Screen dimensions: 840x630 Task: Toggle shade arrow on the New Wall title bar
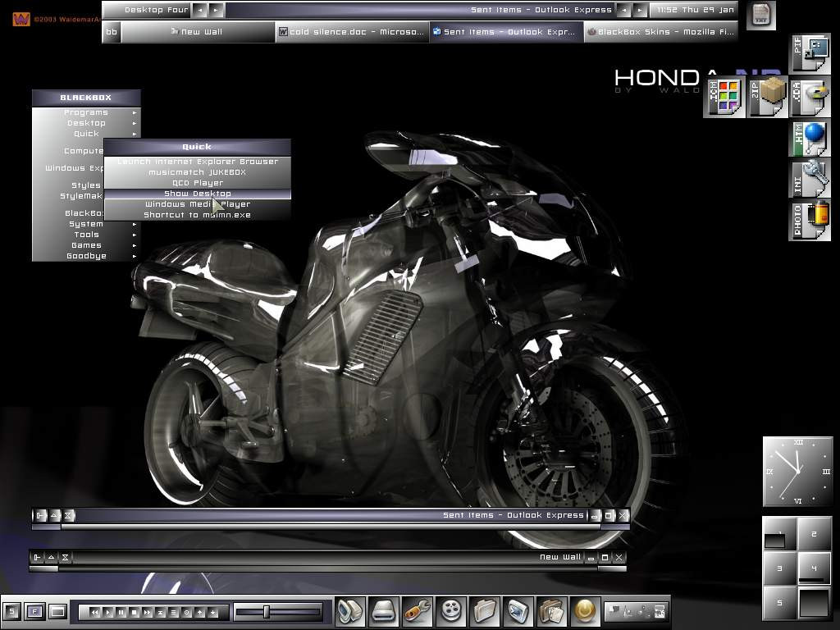pos(52,557)
